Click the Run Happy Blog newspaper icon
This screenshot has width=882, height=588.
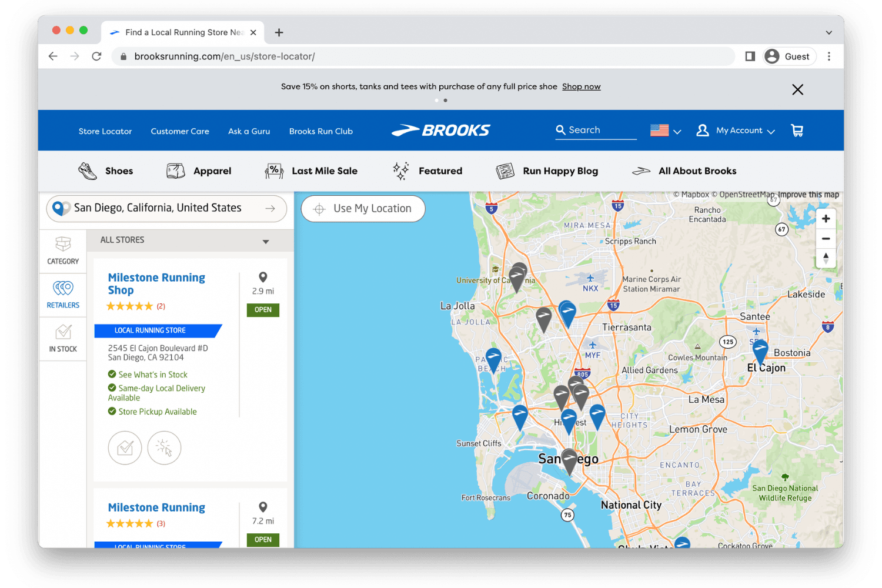coord(505,171)
